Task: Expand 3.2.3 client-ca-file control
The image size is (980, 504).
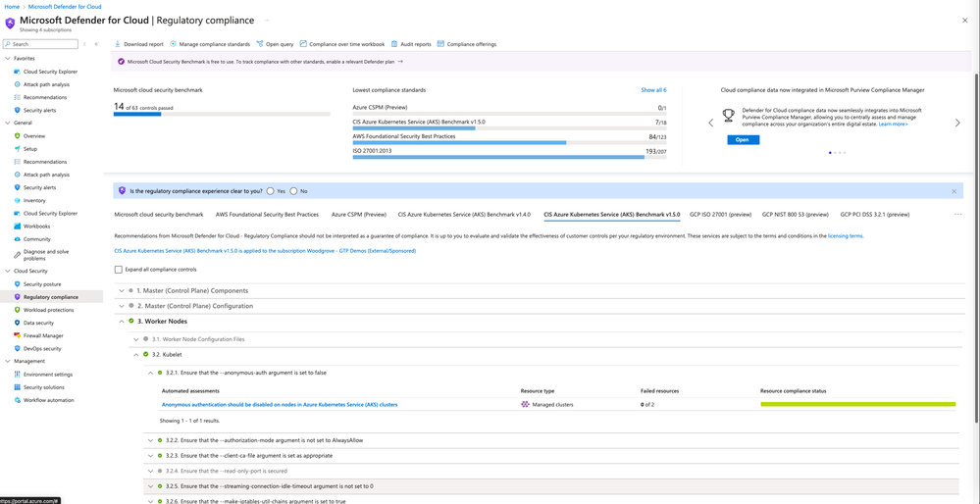Action: coord(151,455)
